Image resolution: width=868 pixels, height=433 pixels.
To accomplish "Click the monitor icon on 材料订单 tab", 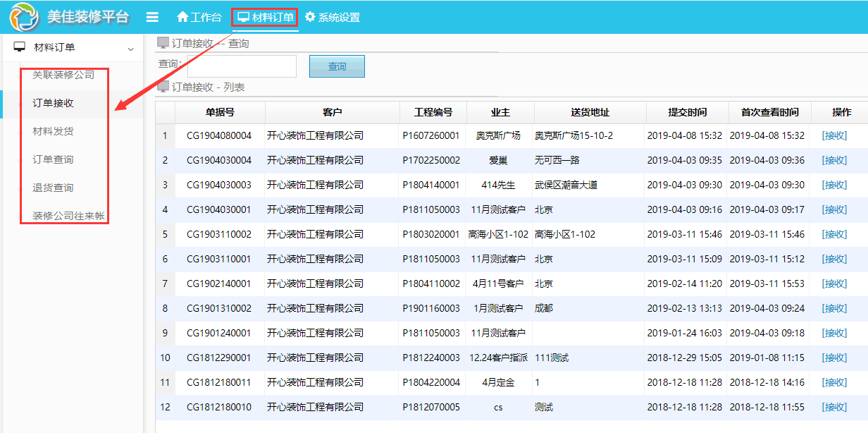I will 244,17.
